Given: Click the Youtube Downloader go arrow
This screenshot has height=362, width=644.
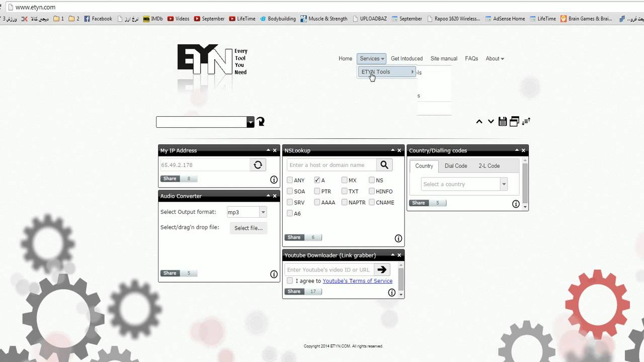Looking at the screenshot, I should pyautogui.click(x=382, y=269).
